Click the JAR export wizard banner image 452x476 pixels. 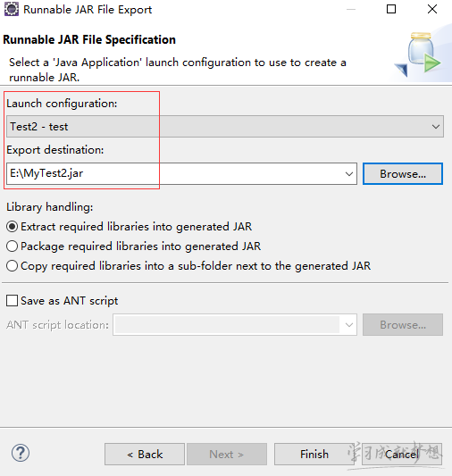coord(421,54)
